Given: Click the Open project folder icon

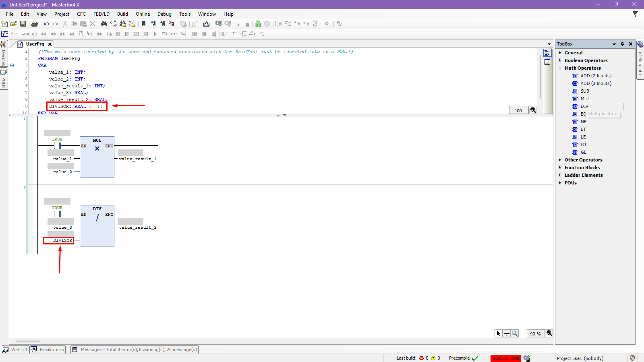Looking at the screenshot, I should 14,24.
